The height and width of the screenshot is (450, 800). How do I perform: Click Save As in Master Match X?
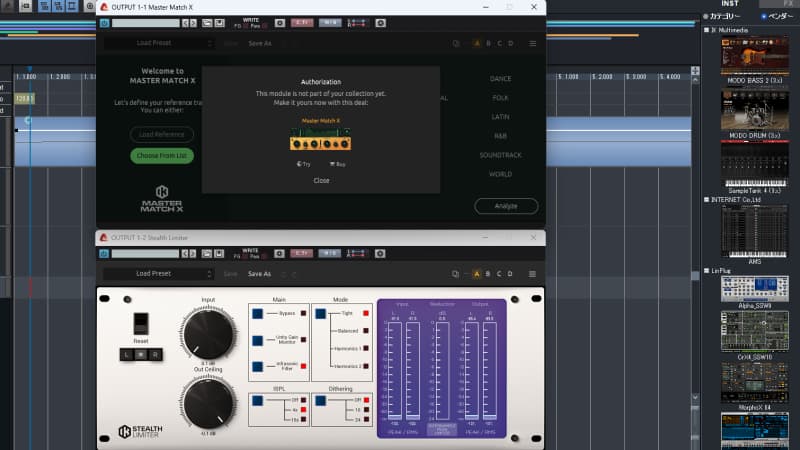[x=260, y=43]
